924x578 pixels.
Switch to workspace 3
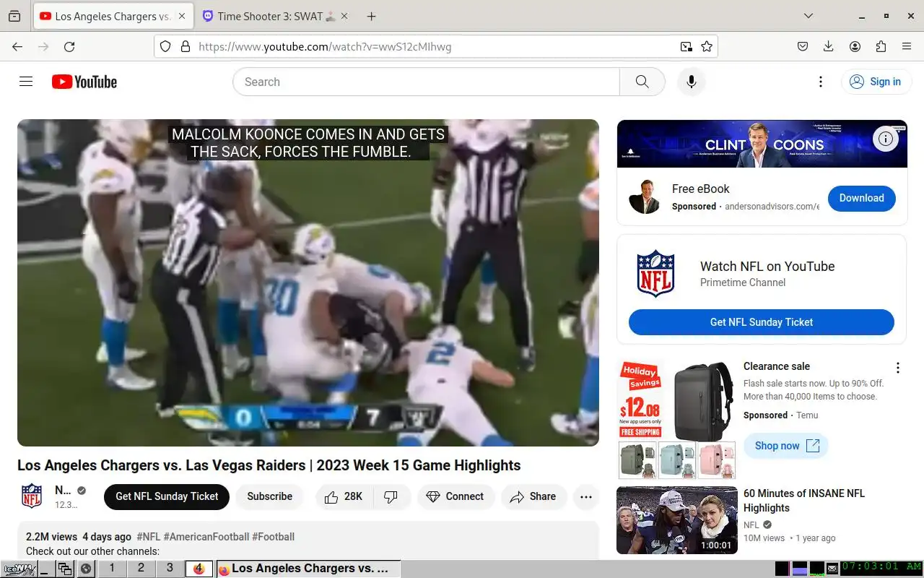tap(170, 569)
